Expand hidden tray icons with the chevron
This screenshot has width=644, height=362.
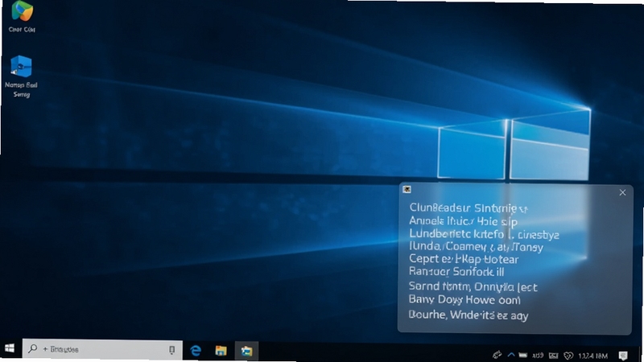[x=511, y=355]
